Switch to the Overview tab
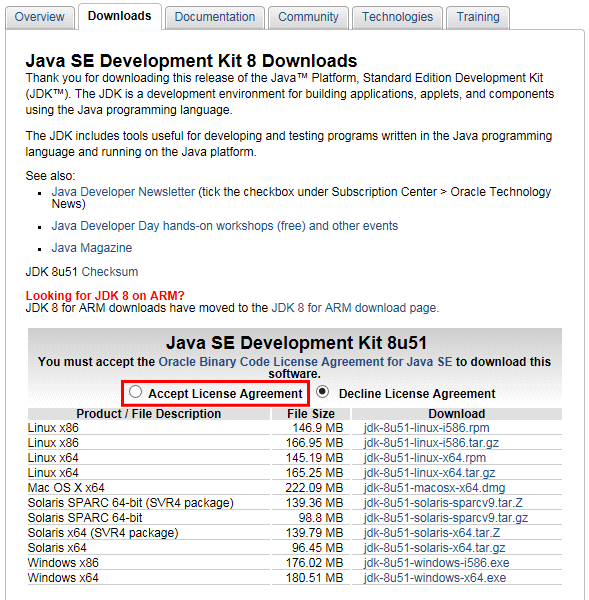 [39, 17]
